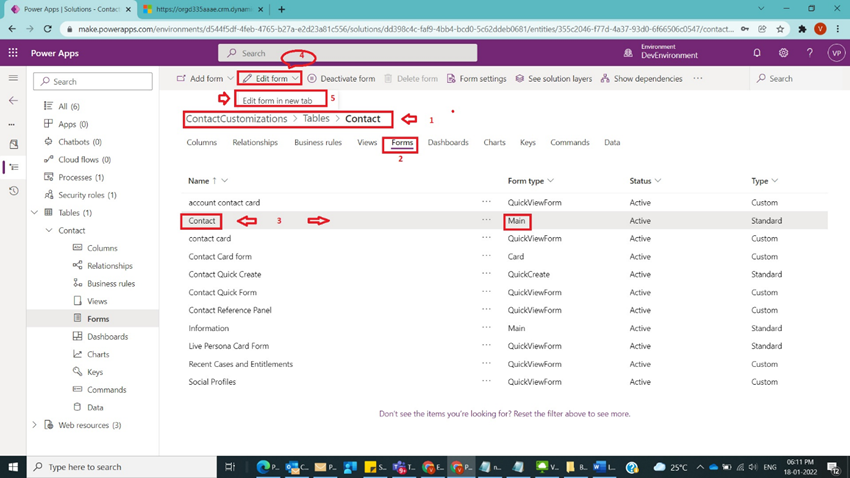This screenshot has width=850, height=478.
Task: Open the Power Apps app launcher waffle
Action: tap(13, 53)
